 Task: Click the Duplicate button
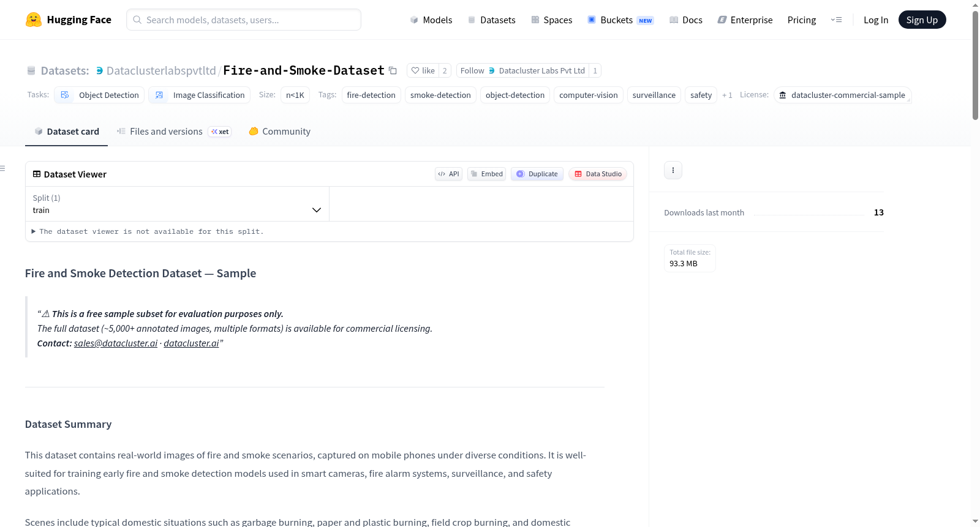click(537, 174)
